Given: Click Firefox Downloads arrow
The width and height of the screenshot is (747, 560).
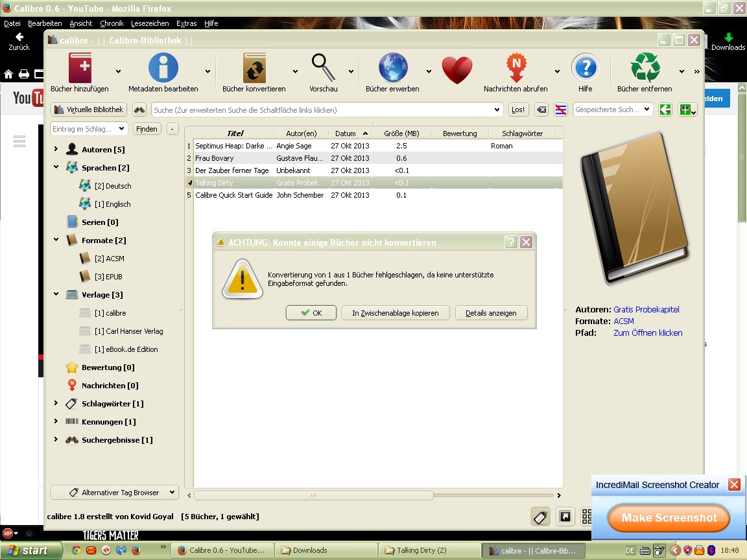Looking at the screenshot, I should click(x=728, y=42).
